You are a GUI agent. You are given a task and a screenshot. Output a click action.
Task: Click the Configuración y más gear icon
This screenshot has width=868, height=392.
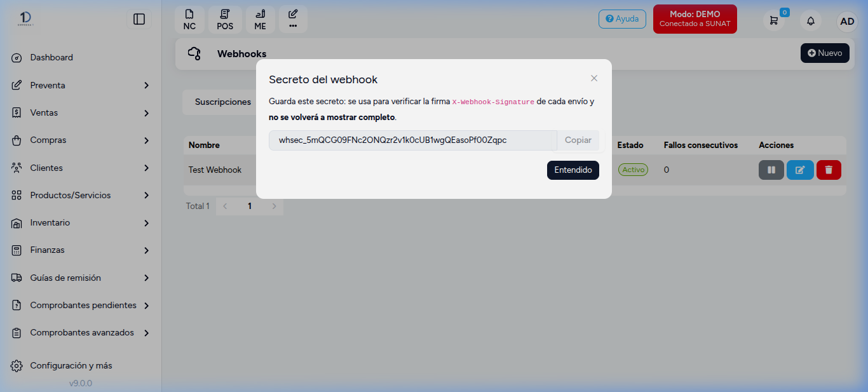pos(17,366)
